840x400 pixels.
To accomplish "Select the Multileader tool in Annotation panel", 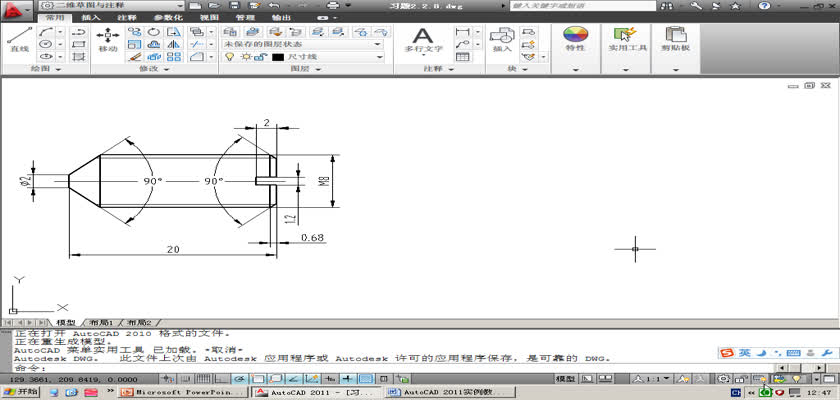I will [462, 44].
